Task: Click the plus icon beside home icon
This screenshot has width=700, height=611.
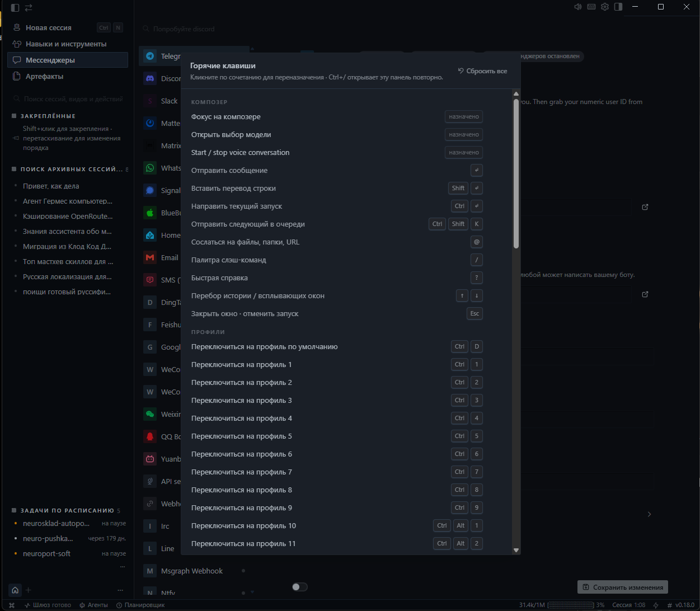Action: click(29, 590)
